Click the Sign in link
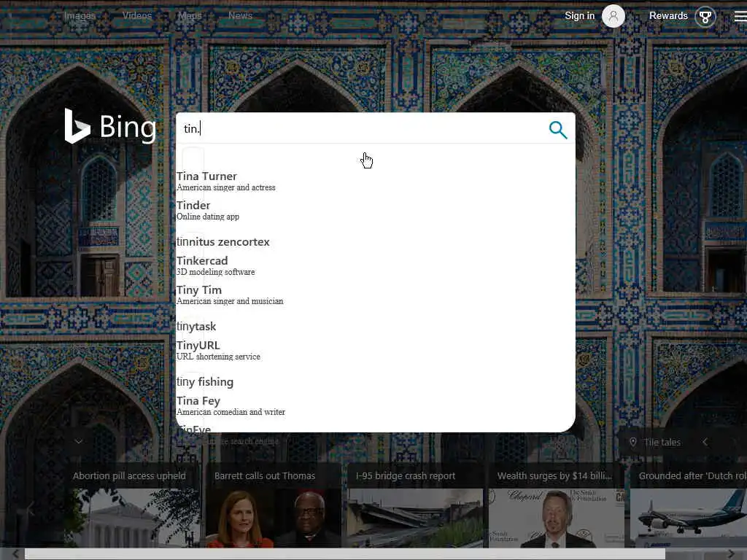 [579, 16]
